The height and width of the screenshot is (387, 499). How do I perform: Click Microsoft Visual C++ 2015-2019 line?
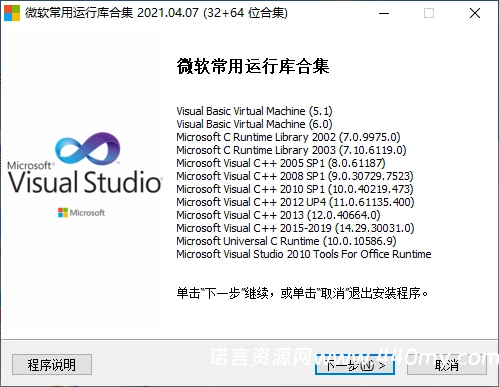click(295, 228)
